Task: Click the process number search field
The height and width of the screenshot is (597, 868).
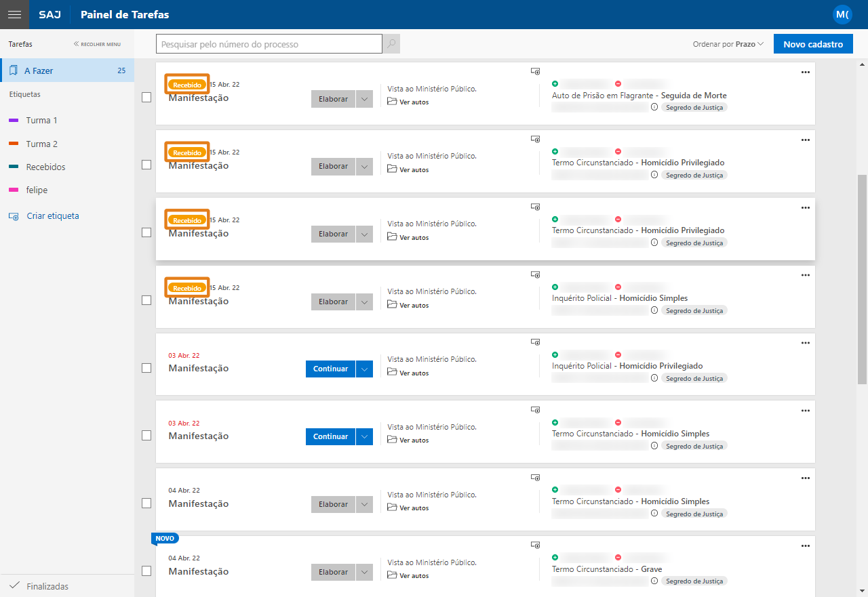Action: [x=269, y=44]
